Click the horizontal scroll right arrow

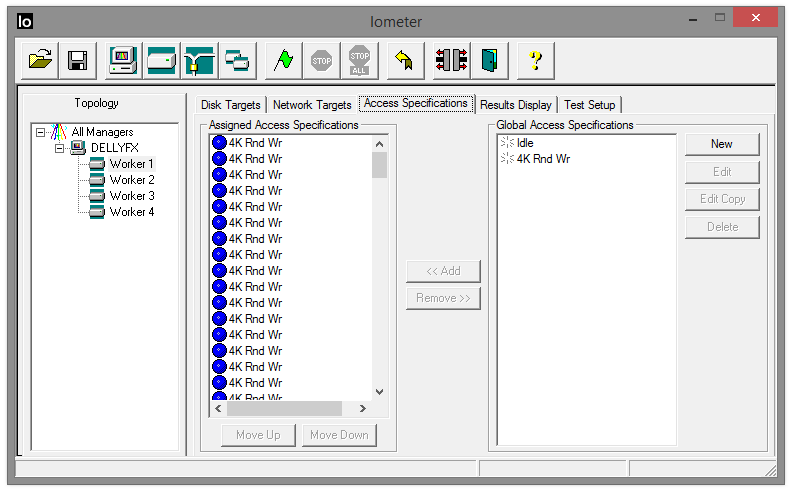363,408
